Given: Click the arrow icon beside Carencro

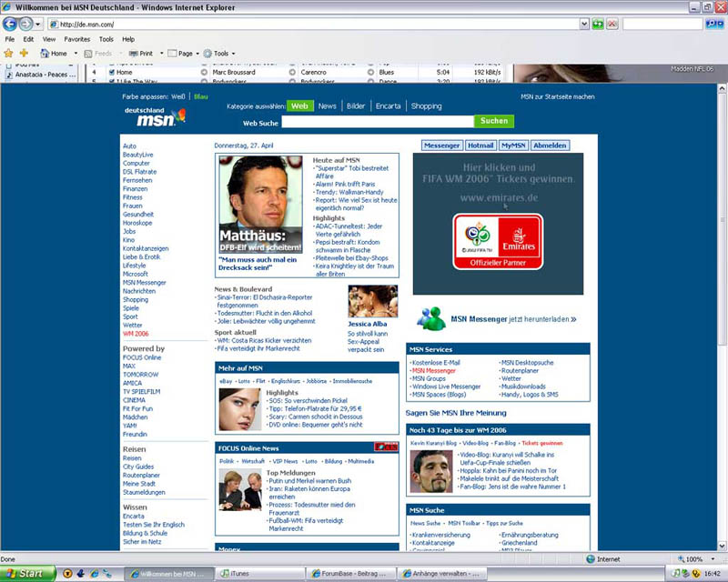Looking at the screenshot, I should pyautogui.click(x=370, y=73).
